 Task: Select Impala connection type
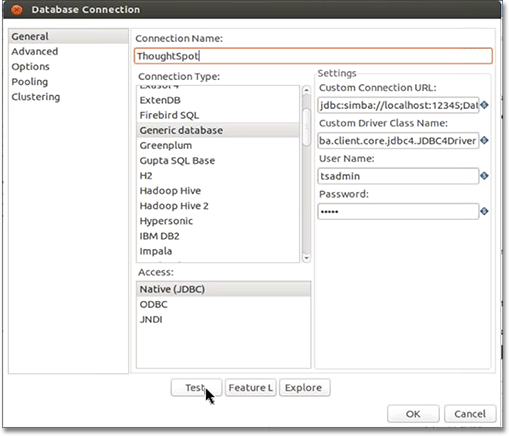218,251
